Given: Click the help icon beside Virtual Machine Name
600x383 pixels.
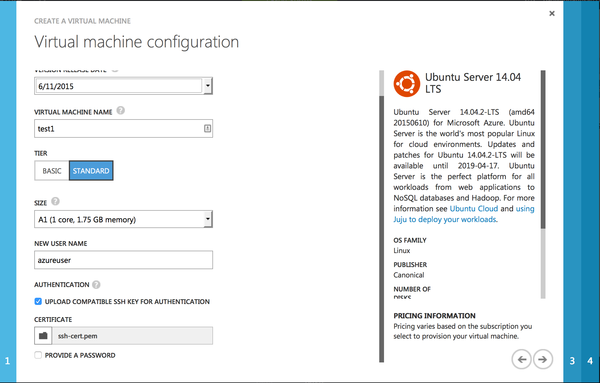Looking at the screenshot, I should pyautogui.click(x=121, y=111).
